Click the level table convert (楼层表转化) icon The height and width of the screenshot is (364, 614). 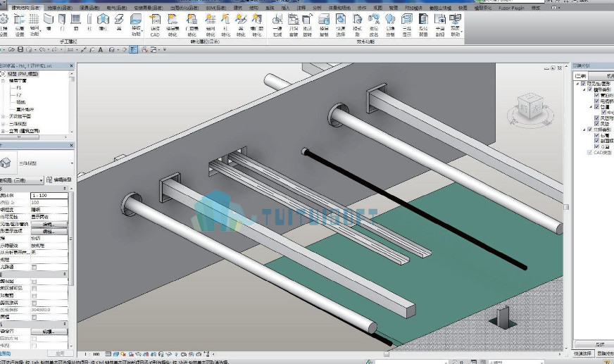pyautogui.click(x=173, y=25)
